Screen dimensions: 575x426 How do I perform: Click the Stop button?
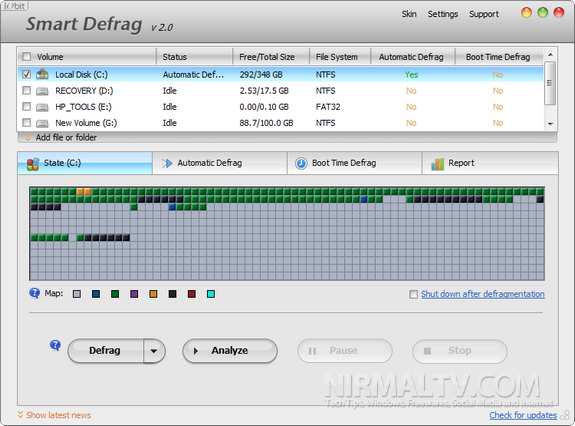(x=460, y=351)
